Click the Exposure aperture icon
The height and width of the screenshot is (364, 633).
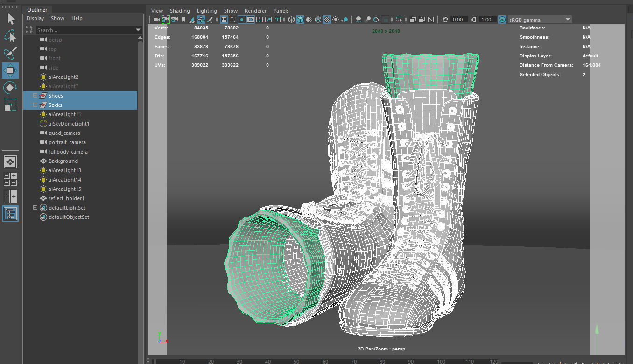tap(445, 20)
